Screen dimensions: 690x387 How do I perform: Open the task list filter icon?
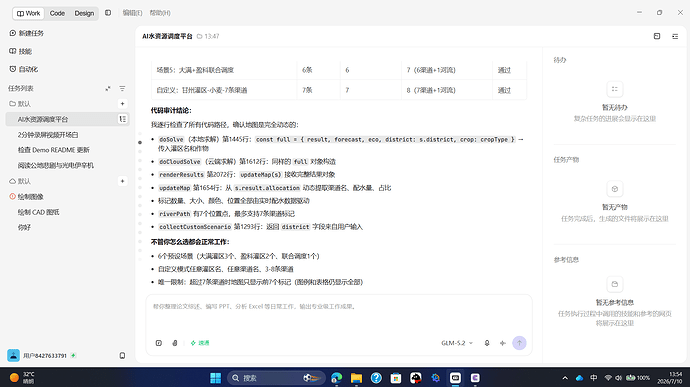122,88
